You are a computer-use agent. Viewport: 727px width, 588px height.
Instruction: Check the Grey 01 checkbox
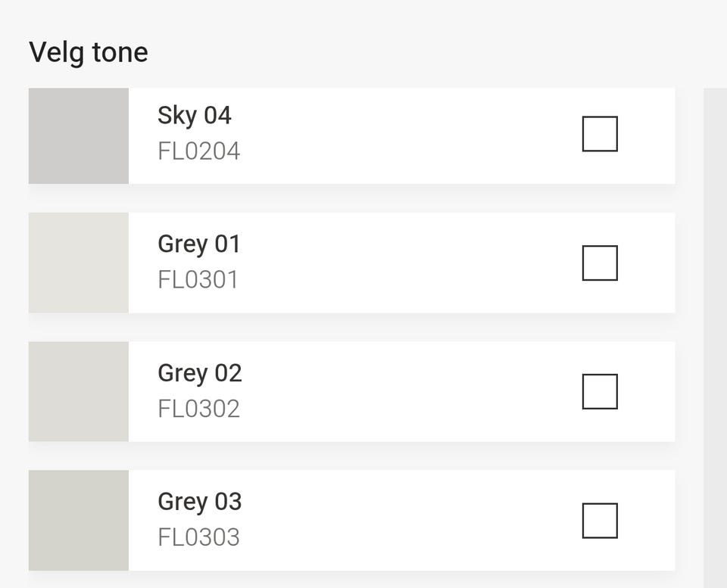coord(600,263)
